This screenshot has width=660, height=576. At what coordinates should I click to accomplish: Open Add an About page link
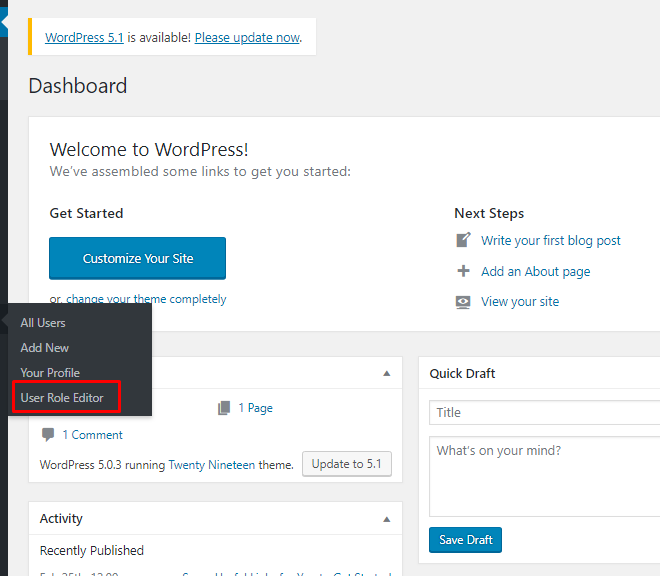click(535, 272)
